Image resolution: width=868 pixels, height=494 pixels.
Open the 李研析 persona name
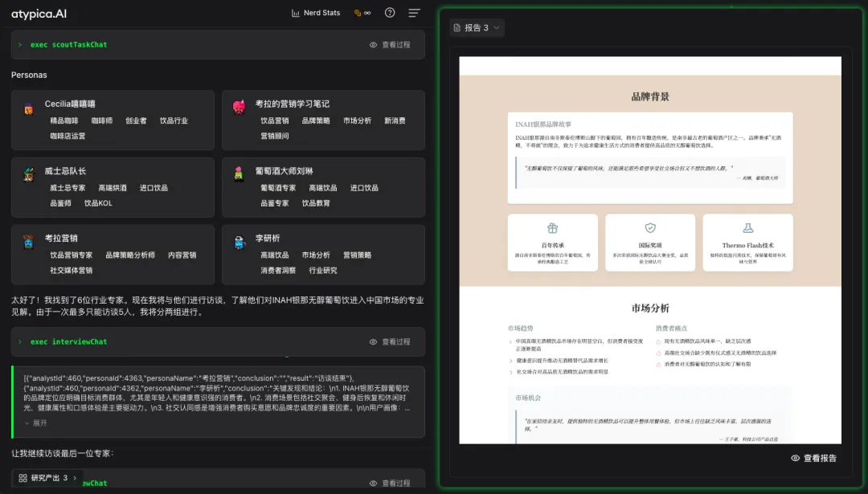coord(268,239)
